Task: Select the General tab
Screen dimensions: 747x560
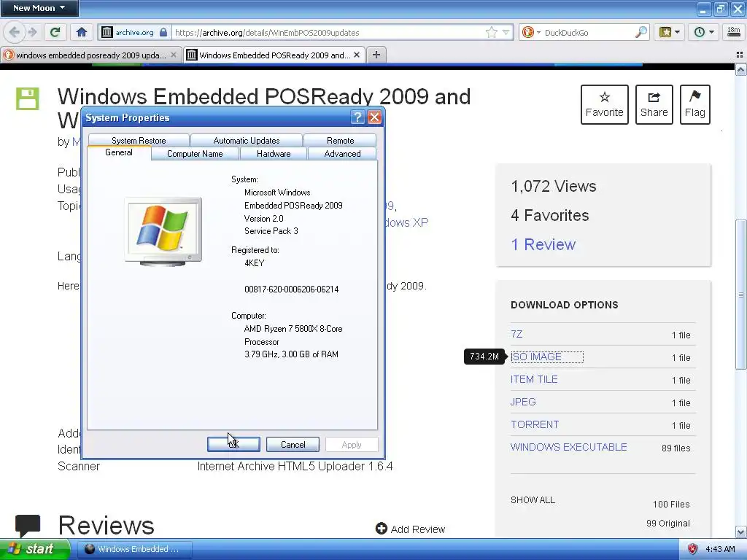Action: [x=119, y=152]
